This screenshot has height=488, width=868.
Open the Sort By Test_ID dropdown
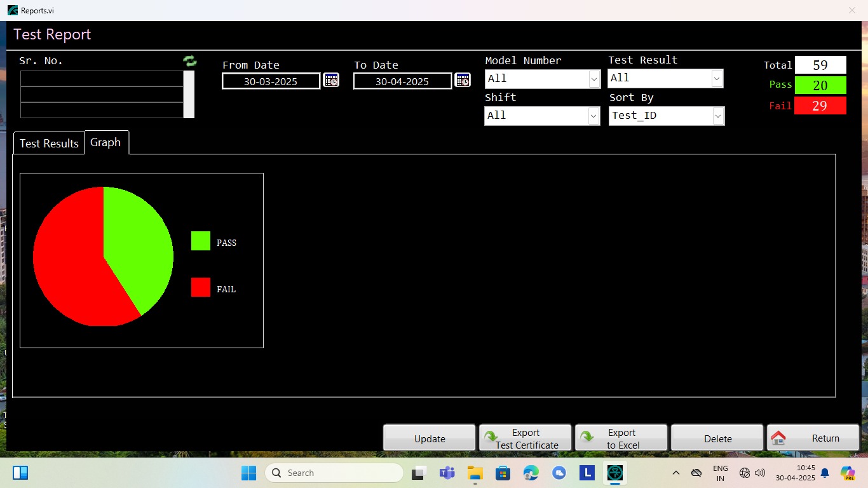(718, 116)
